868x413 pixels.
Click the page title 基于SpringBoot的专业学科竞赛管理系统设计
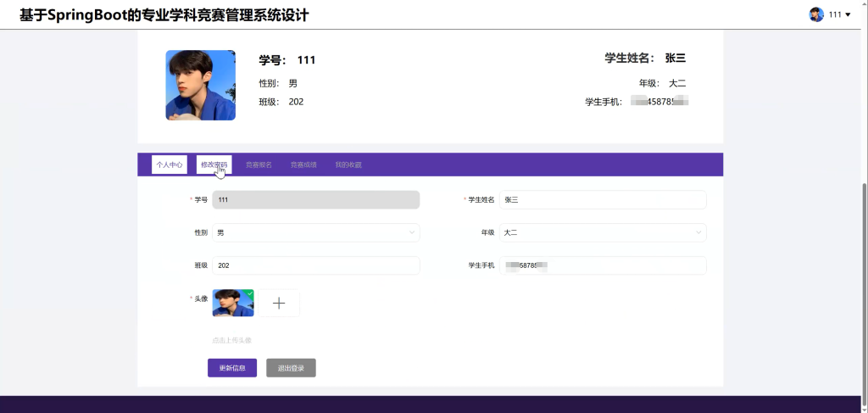tap(164, 15)
